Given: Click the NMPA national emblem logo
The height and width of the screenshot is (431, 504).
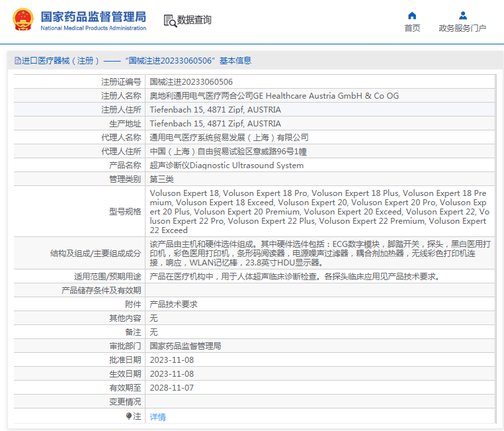Looking at the screenshot, I should pyautogui.click(x=23, y=19).
